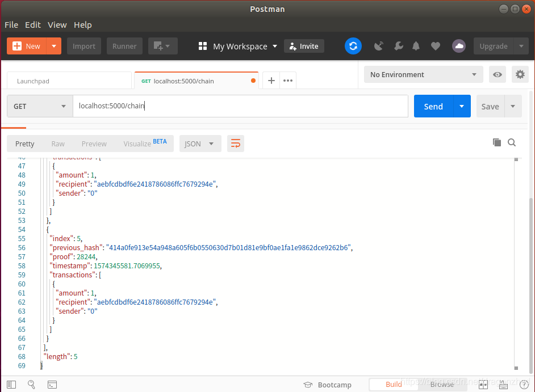Image resolution: width=535 pixels, height=392 pixels.
Task: Open the Edit menu
Action: (x=33, y=25)
